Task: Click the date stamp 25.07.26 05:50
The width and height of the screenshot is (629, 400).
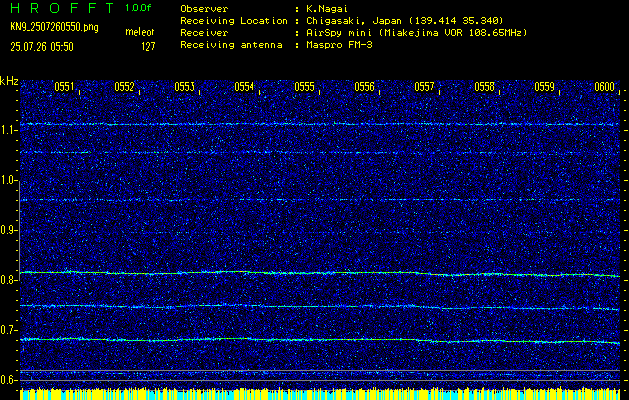Action: coord(42,47)
